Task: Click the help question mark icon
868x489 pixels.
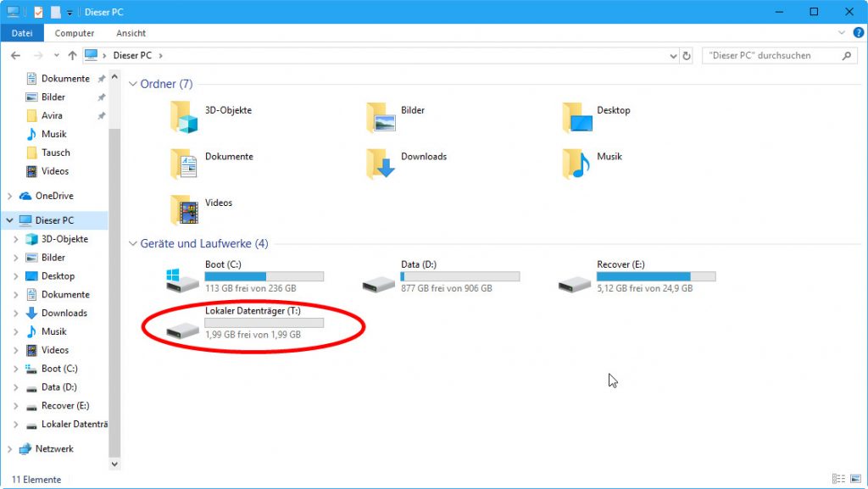Action: [x=858, y=33]
